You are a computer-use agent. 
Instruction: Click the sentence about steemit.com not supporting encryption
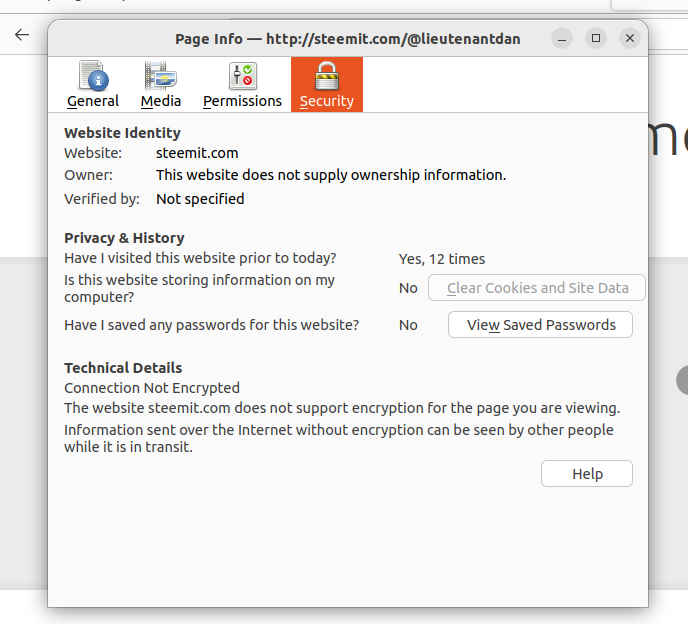(342, 408)
